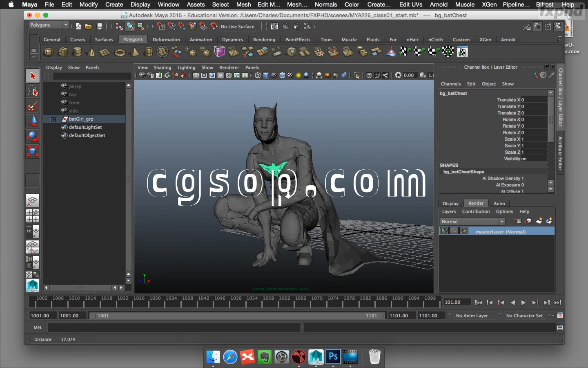This screenshot has width=588, height=368.
Task: Pick the Scale tool
Action: pyautogui.click(x=33, y=151)
